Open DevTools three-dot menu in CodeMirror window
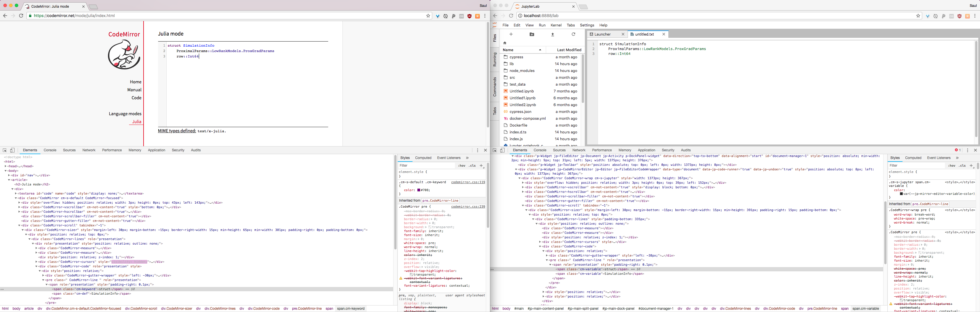This screenshot has width=980, height=312. (477, 150)
